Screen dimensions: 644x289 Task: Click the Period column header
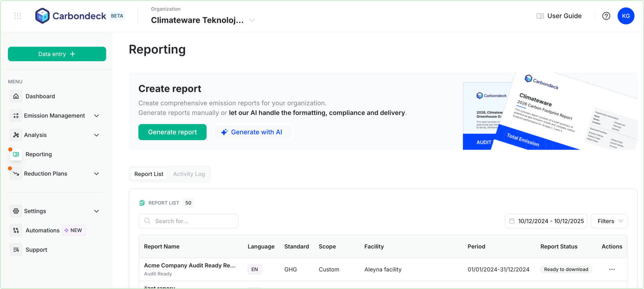(476, 247)
